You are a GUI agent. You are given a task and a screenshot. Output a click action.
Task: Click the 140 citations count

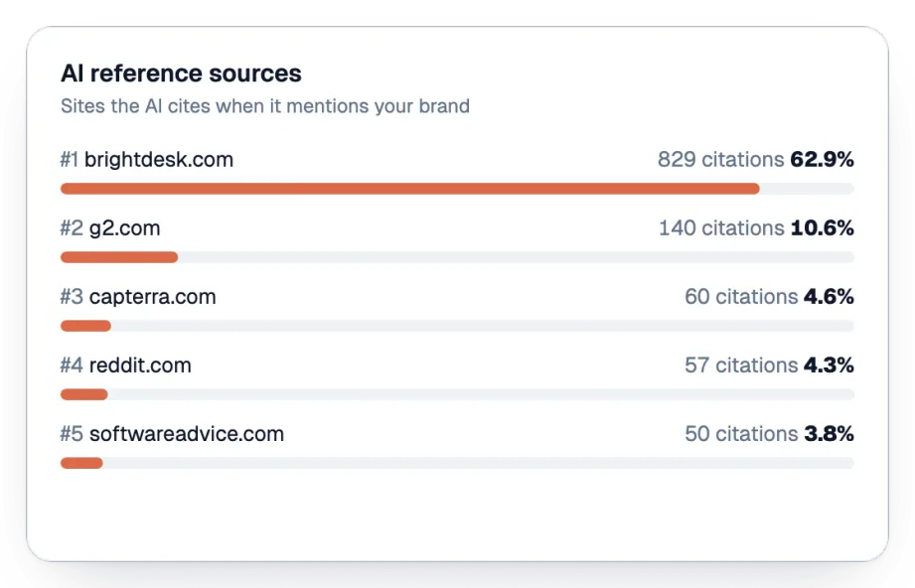click(721, 228)
